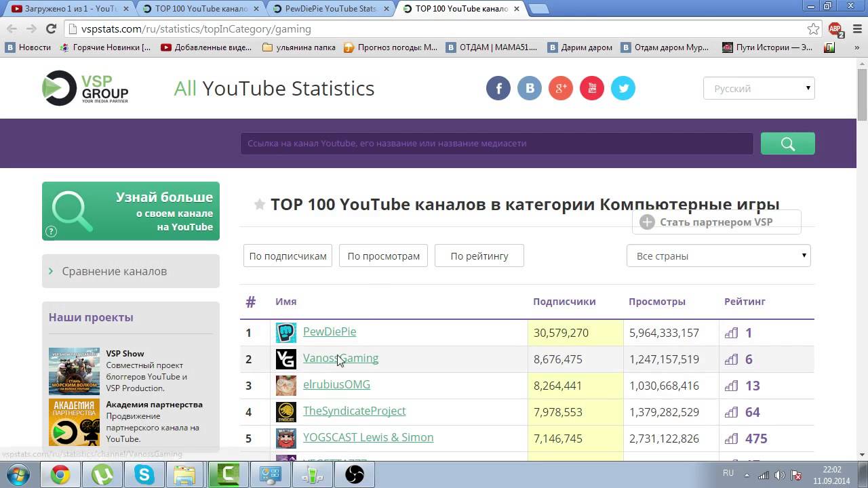Click the Просмотры column header
The width and height of the screenshot is (868, 488).
point(657,302)
